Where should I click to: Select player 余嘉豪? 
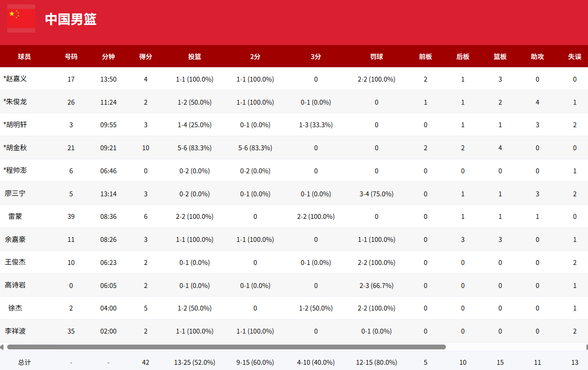coord(15,239)
